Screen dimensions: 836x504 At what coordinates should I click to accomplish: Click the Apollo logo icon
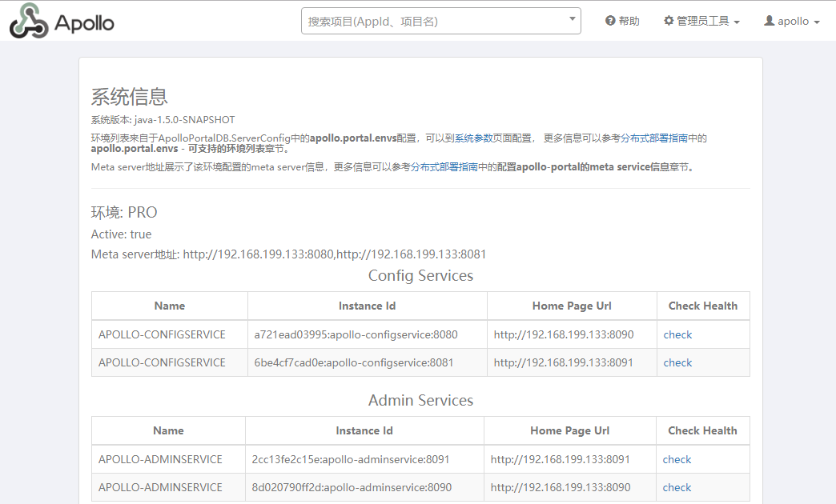click(x=29, y=21)
